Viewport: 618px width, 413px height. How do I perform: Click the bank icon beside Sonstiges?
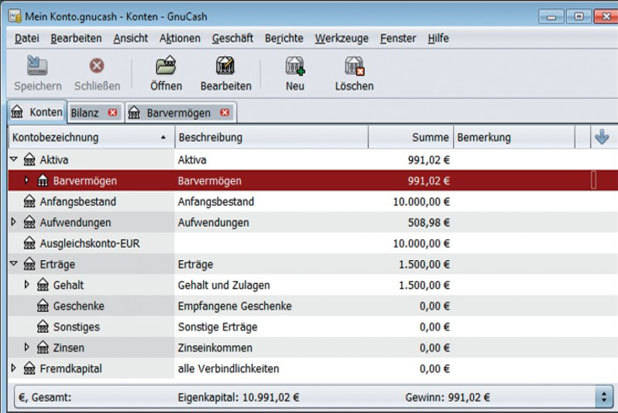coord(43,327)
